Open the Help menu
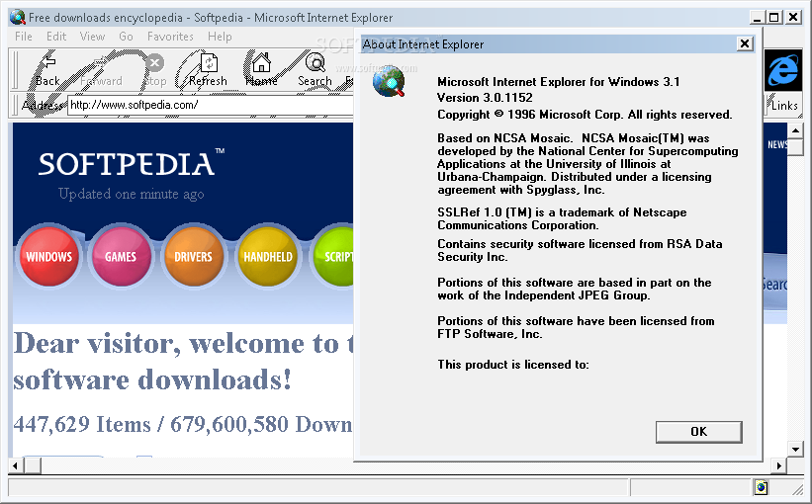This screenshot has width=812, height=504. [220, 37]
